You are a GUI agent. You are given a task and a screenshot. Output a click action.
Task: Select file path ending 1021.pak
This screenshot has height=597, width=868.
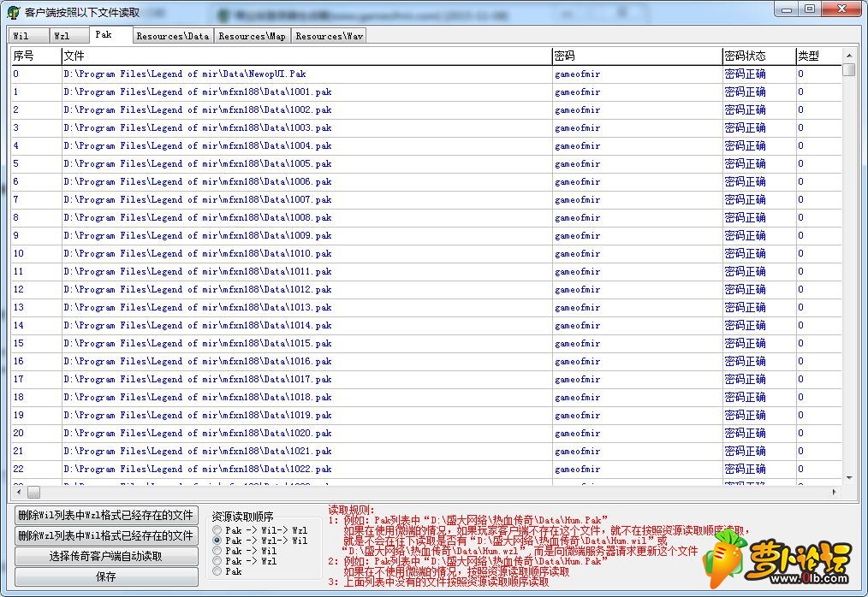pos(197,452)
